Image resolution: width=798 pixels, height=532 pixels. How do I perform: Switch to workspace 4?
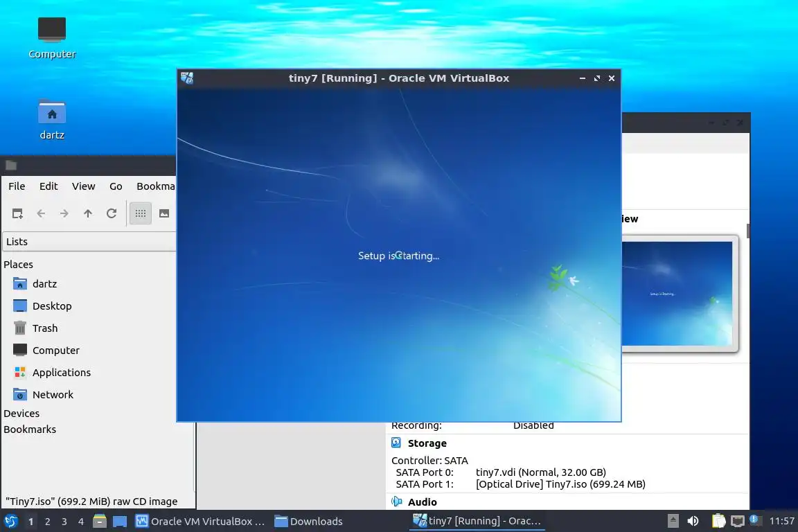coord(81,522)
